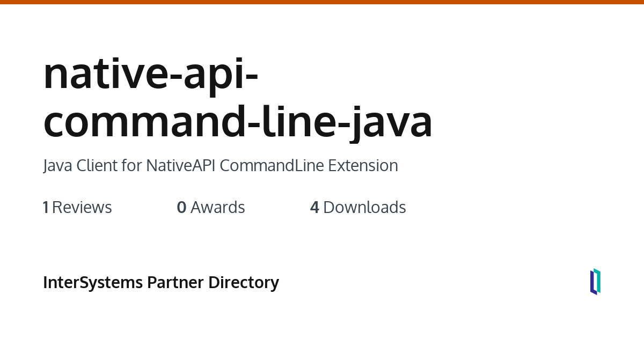The height and width of the screenshot is (338, 644).
Task: Click the "native-api-" title line
Action: [151, 74]
